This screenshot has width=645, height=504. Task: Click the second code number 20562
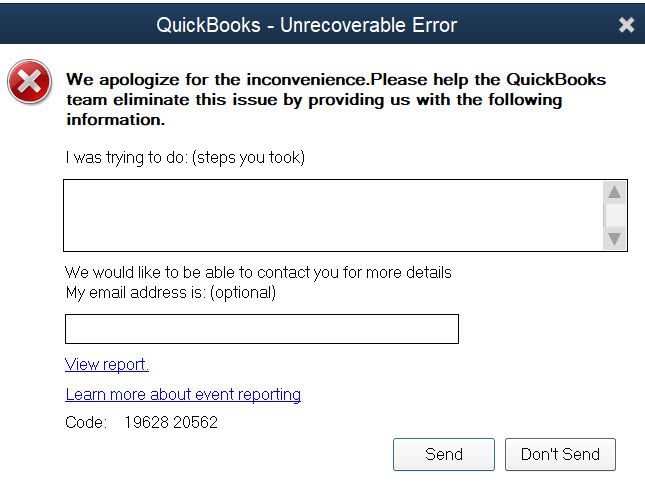click(195, 423)
